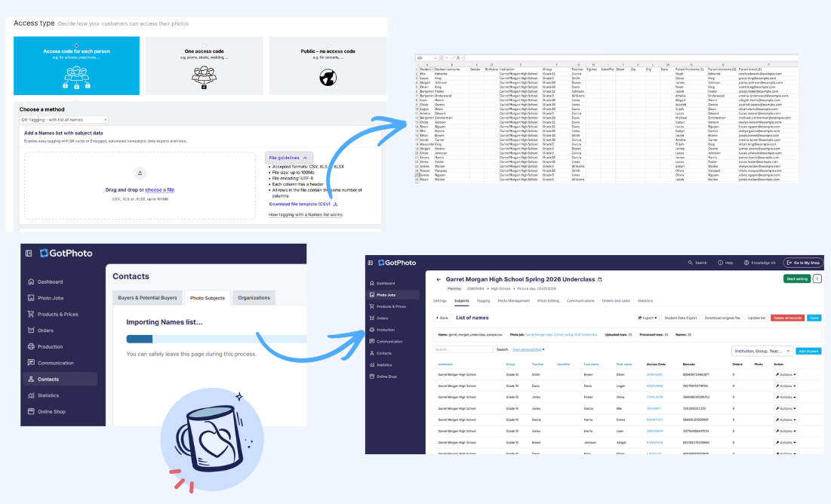Screen dimensions: 831x504
Task: Open Actions dropdown for Garcia Mia row
Action: [x=786, y=409]
